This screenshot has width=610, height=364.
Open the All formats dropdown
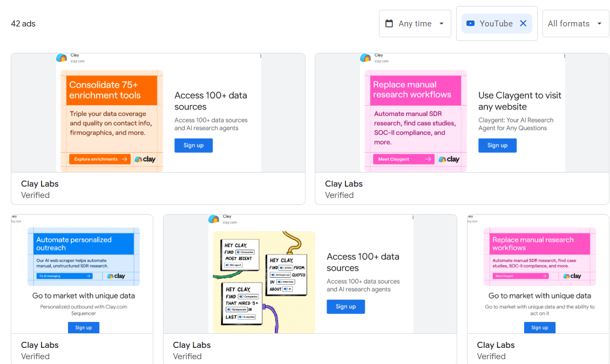pos(575,23)
